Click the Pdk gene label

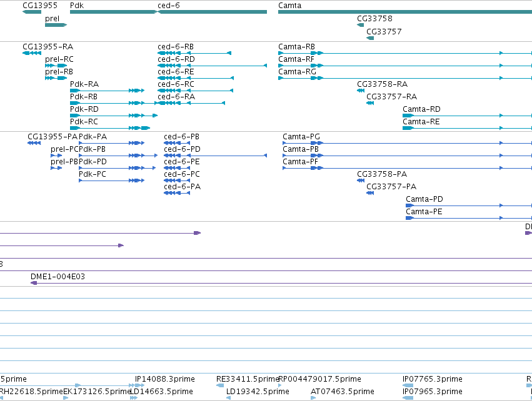tap(77, 6)
